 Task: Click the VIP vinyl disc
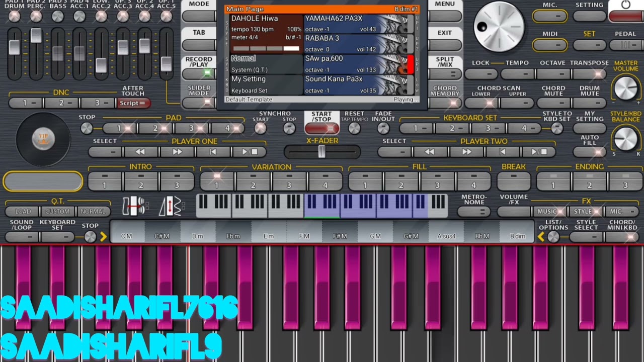point(43,139)
